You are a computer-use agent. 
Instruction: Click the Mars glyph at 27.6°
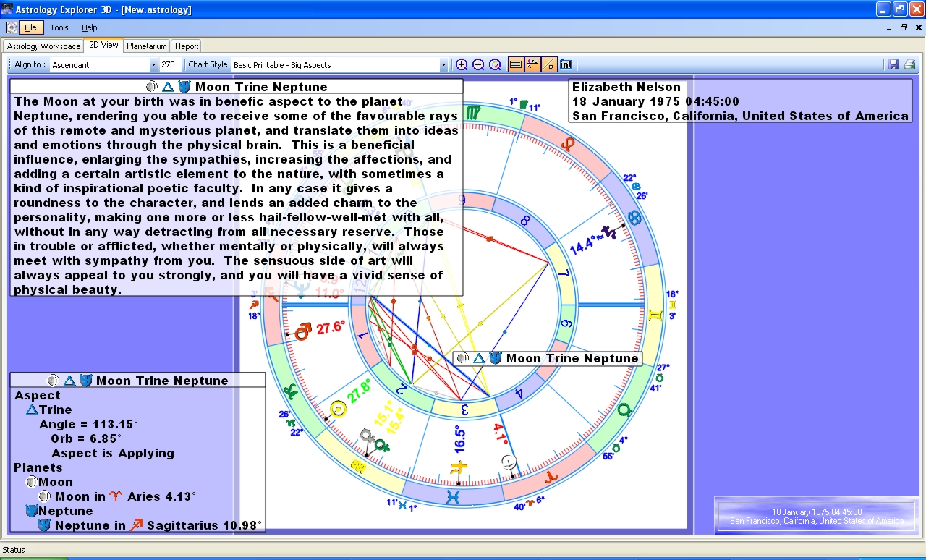[x=304, y=331]
